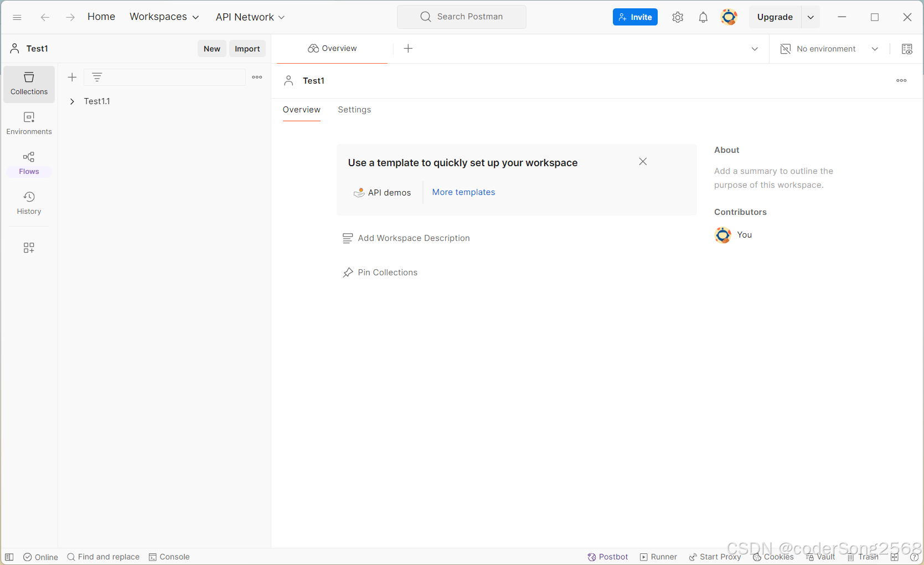Image resolution: width=924 pixels, height=565 pixels.
Task: Click the Test1 workspace name in sidebar header
Action: point(37,49)
